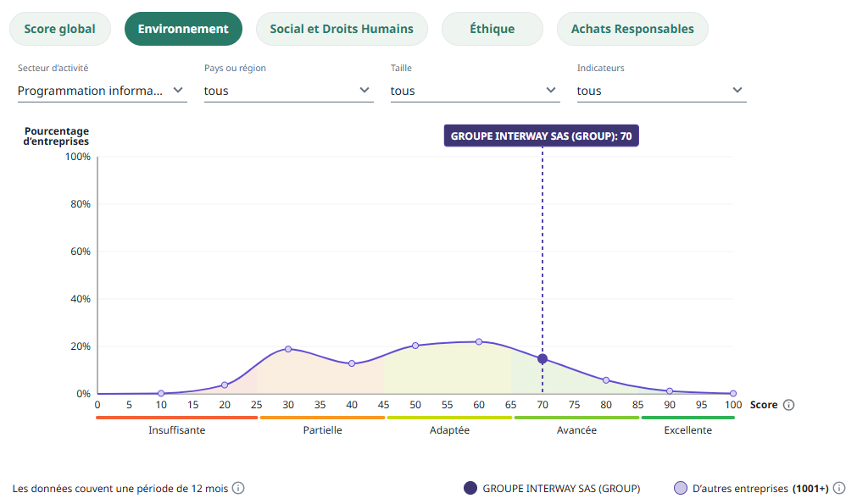
Task: Click the light purple D'autres entreprises legend dot
Action: point(680,488)
